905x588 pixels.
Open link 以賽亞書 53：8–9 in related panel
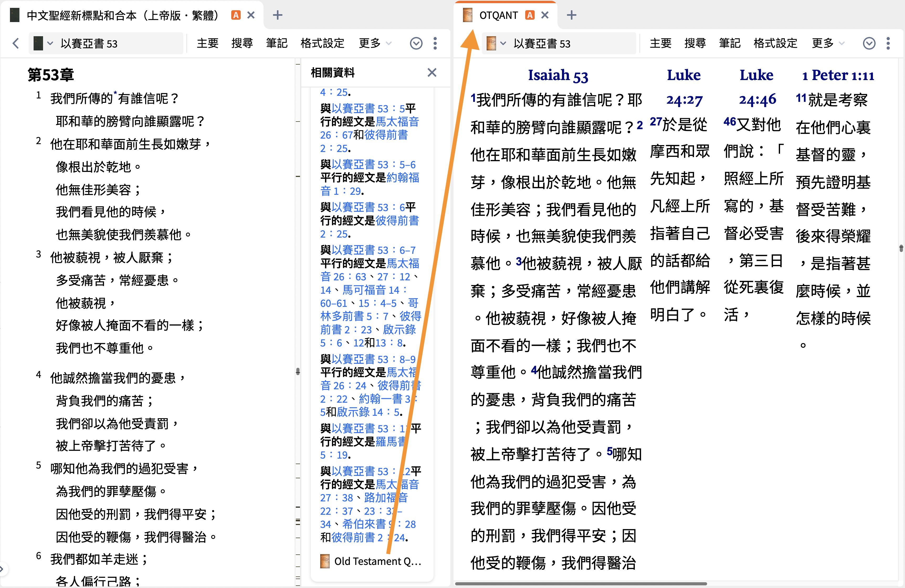click(x=373, y=359)
